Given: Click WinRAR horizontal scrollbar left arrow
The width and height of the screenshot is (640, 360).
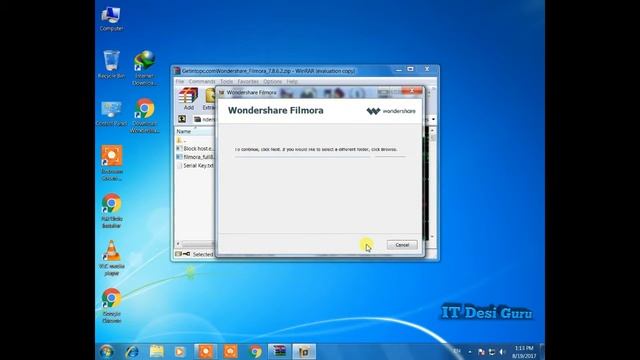Looking at the screenshot, I should (x=178, y=244).
